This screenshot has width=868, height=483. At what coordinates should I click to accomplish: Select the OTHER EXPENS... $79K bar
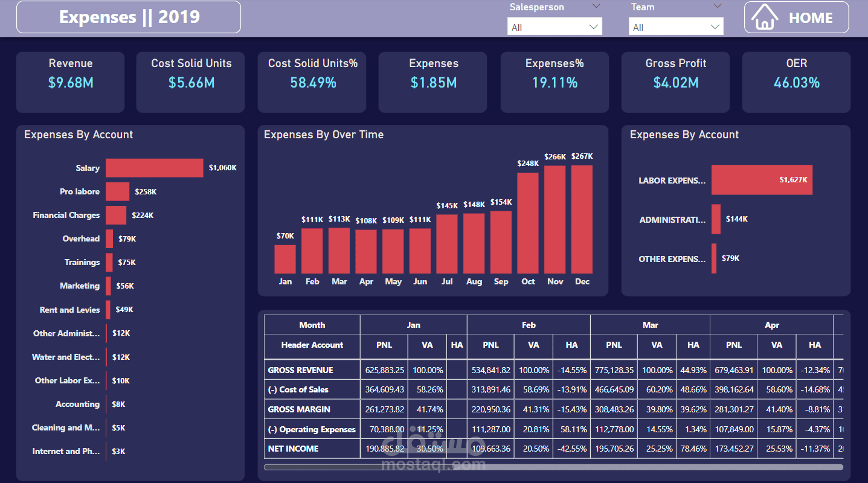click(x=714, y=258)
